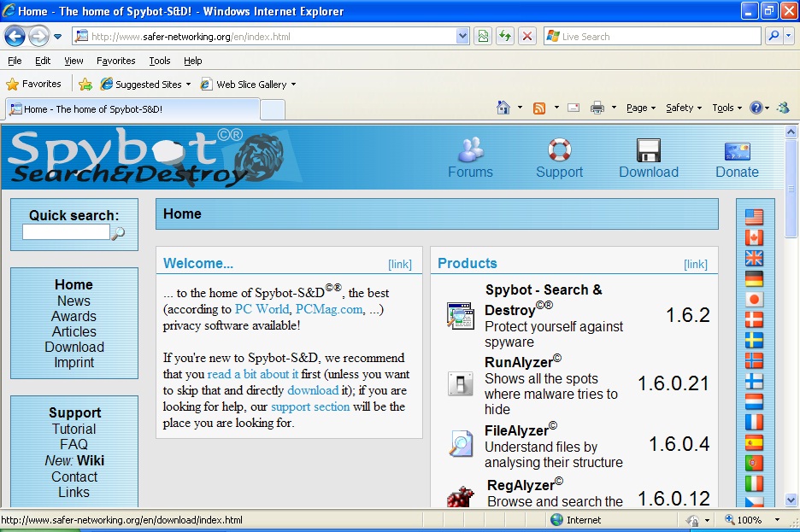The height and width of the screenshot is (532, 800).
Task: Open the Wiki sidebar link
Action: point(91,460)
